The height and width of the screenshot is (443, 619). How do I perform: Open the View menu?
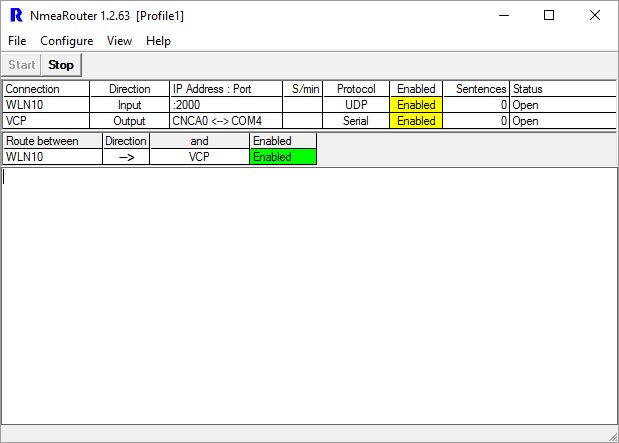click(119, 41)
